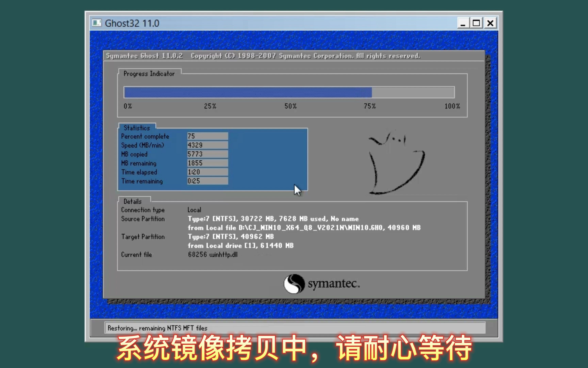Click the 25% progress scale label
588x368 pixels.
(210, 106)
